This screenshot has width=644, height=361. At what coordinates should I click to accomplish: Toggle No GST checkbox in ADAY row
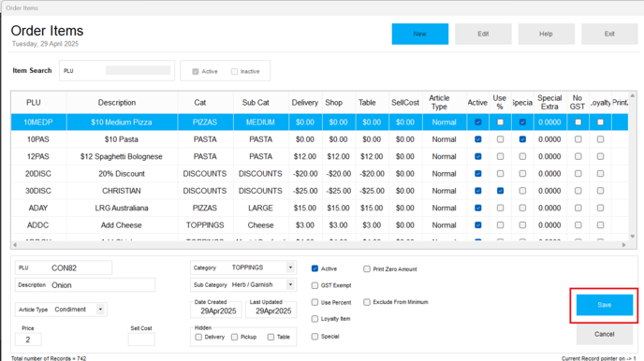578,208
